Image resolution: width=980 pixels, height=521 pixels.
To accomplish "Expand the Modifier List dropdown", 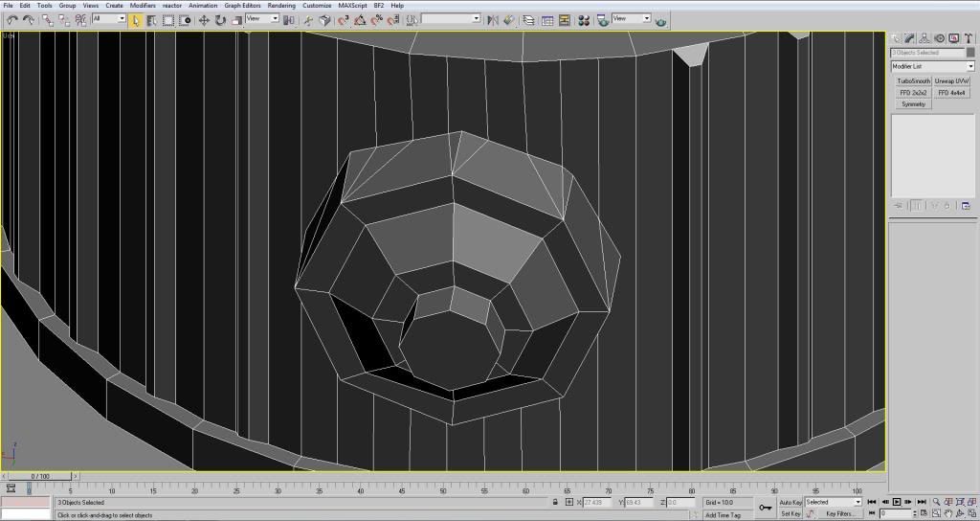I will tap(969, 66).
